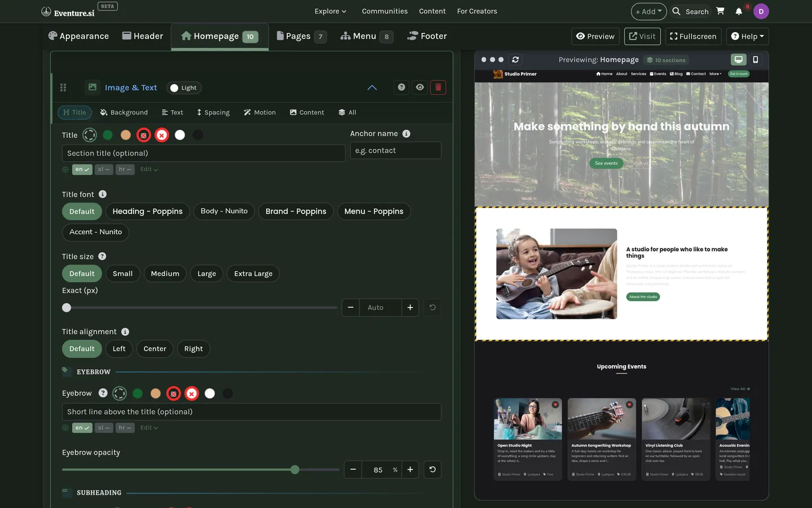The width and height of the screenshot is (812, 508).
Task: Click the Eventure.si logo
Action: coord(68,12)
